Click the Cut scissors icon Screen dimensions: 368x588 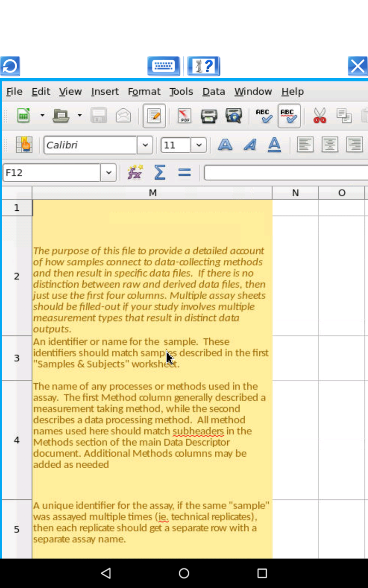tap(320, 116)
